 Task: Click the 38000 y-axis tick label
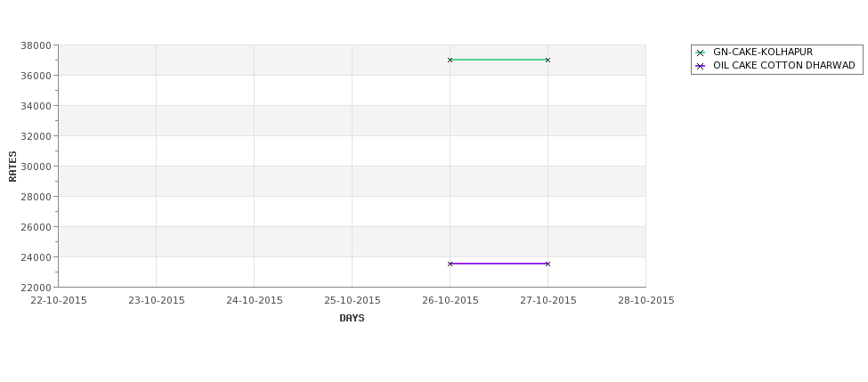pyautogui.click(x=36, y=45)
